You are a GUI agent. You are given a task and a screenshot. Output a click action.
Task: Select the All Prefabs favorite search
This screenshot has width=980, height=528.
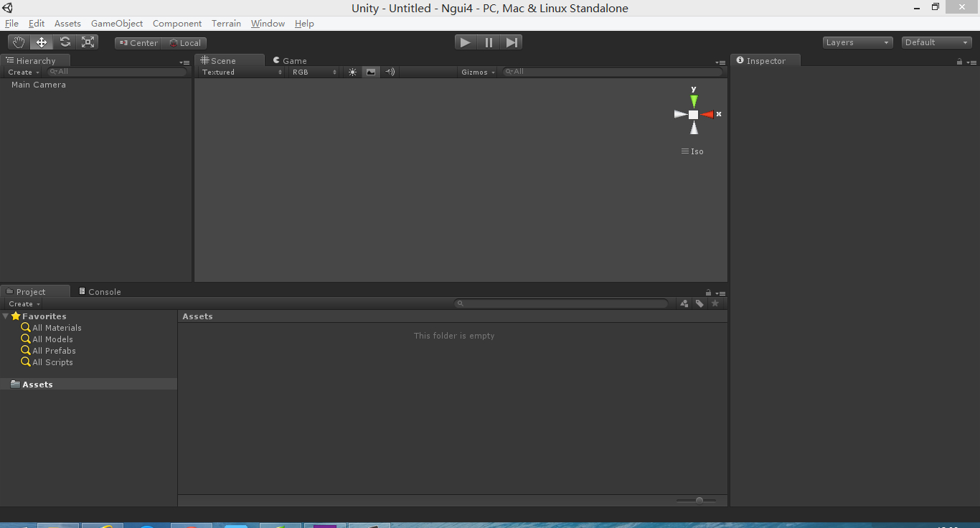49,351
